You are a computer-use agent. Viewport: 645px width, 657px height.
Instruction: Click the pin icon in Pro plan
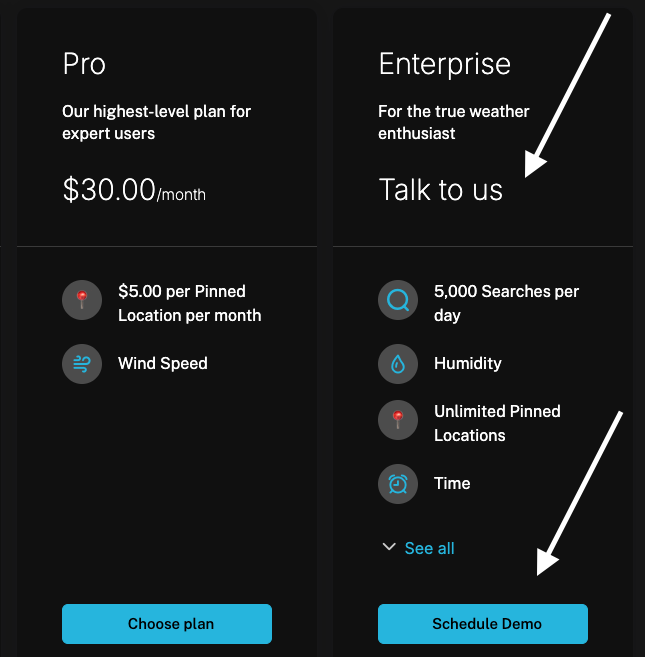[82, 302]
